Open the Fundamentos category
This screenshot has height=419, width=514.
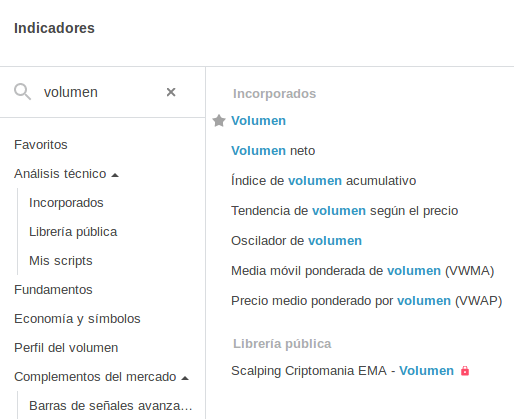[53, 290]
